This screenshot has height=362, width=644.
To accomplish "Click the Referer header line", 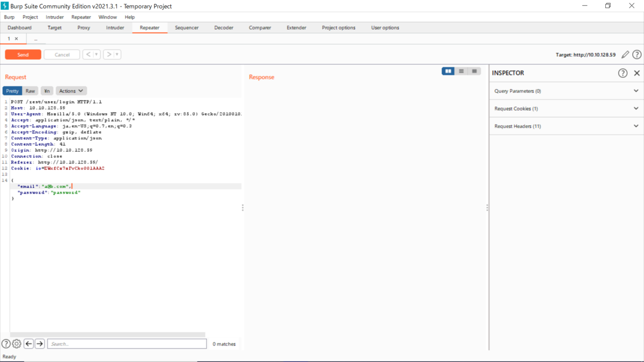I will coord(54,162).
